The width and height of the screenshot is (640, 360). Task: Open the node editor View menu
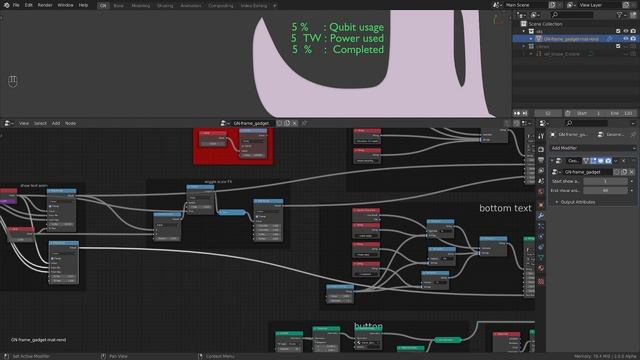tap(24, 123)
